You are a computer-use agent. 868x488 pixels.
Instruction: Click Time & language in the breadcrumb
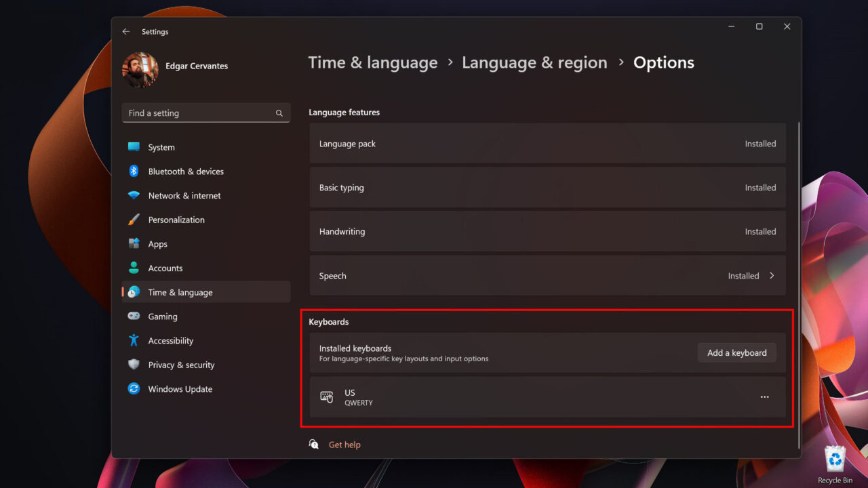pos(372,62)
